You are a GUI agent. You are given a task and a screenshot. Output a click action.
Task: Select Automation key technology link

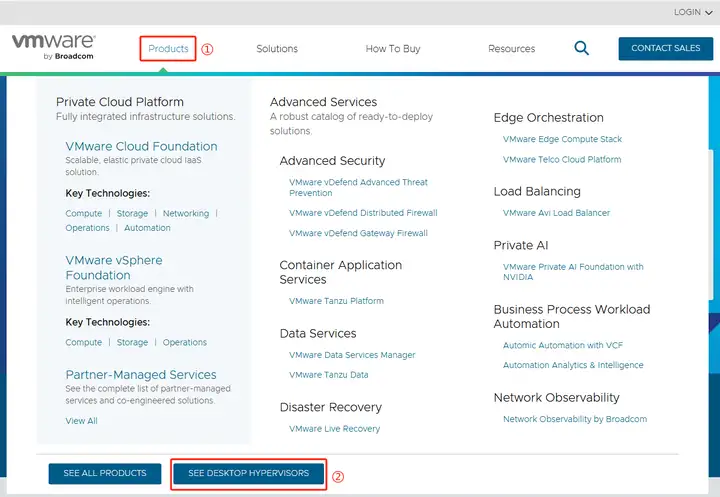147,228
